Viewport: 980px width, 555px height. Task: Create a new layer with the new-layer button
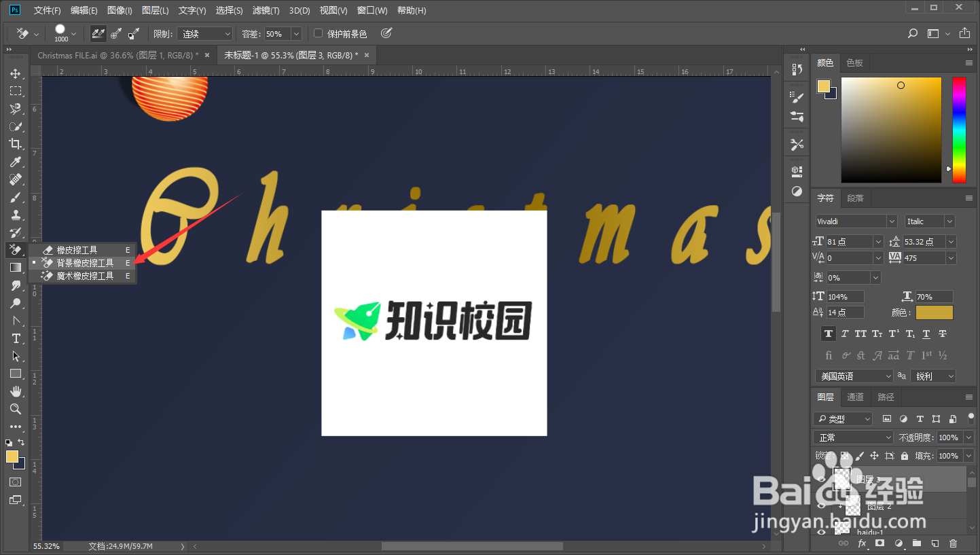pos(936,543)
